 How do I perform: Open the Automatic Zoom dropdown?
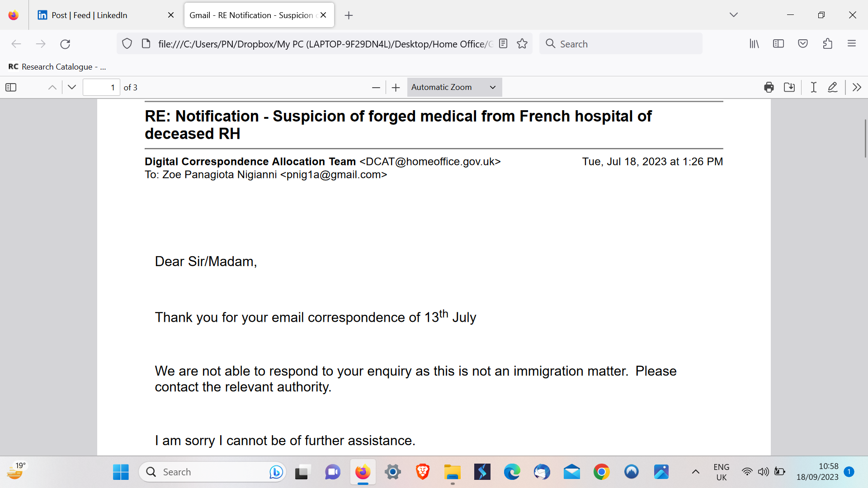[x=454, y=87]
